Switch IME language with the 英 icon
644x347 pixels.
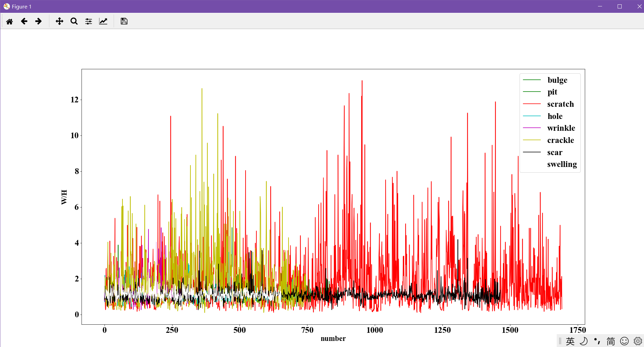coord(570,341)
